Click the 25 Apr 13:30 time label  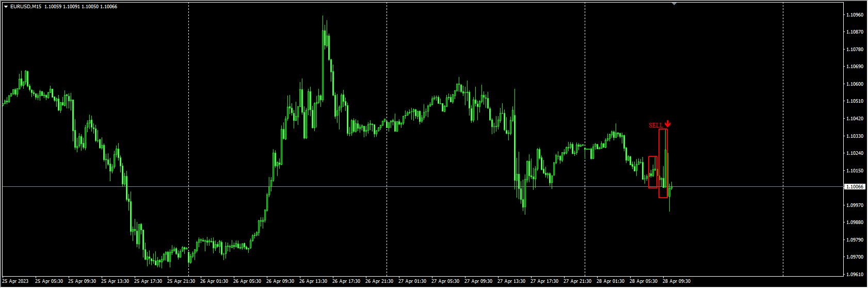115,281
